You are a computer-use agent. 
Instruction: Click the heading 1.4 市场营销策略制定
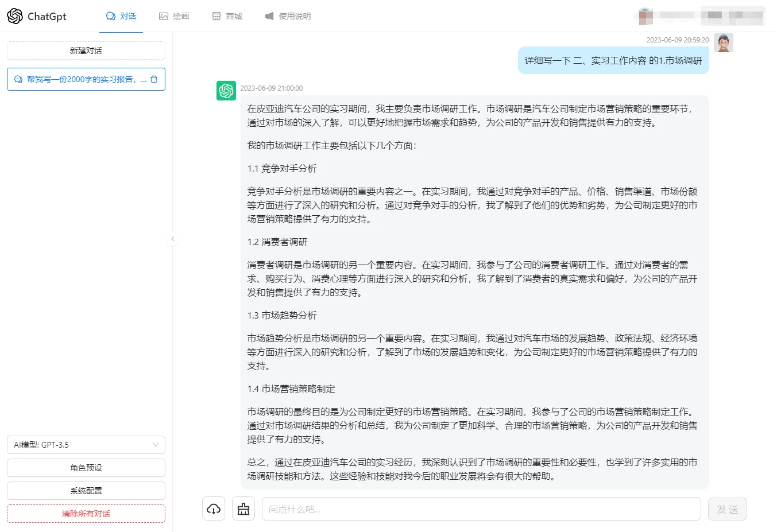(x=291, y=389)
